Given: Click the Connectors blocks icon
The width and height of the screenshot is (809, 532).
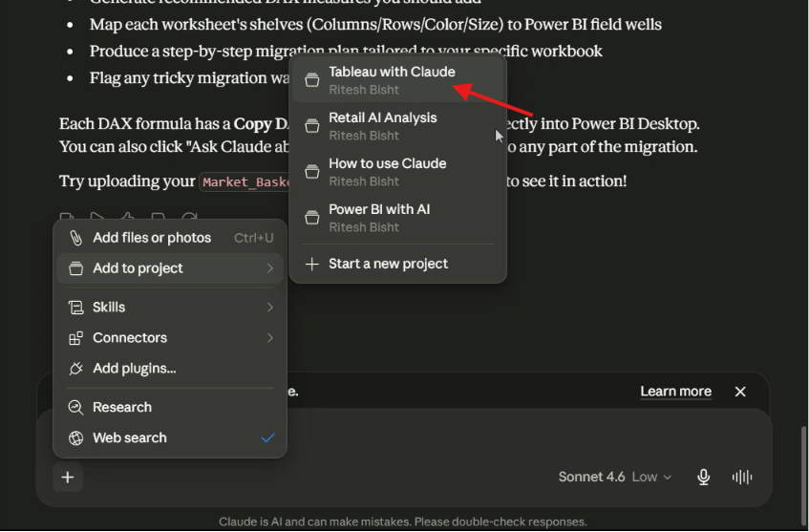Looking at the screenshot, I should (75, 338).
